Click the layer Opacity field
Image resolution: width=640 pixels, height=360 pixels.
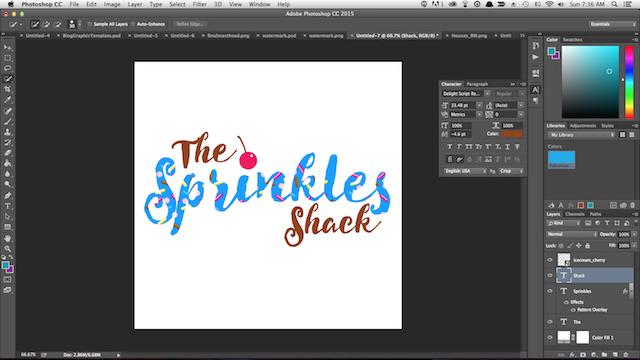click(623, 234)
